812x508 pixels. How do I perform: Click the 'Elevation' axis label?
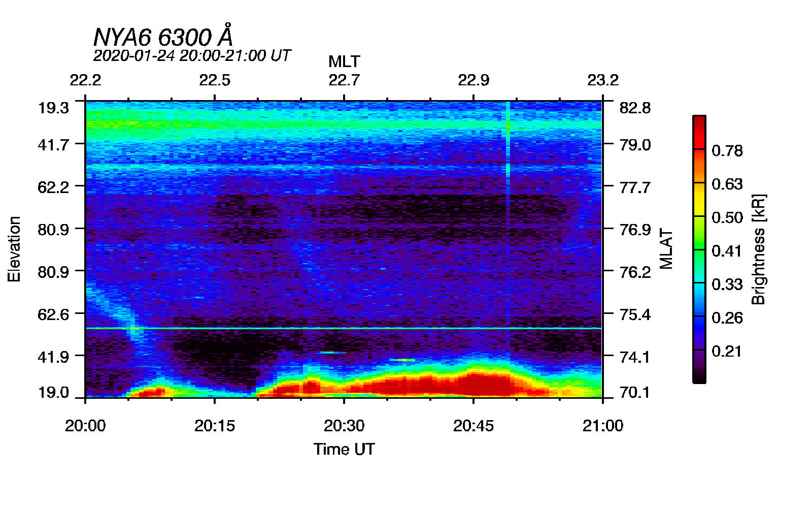(14, 249)
